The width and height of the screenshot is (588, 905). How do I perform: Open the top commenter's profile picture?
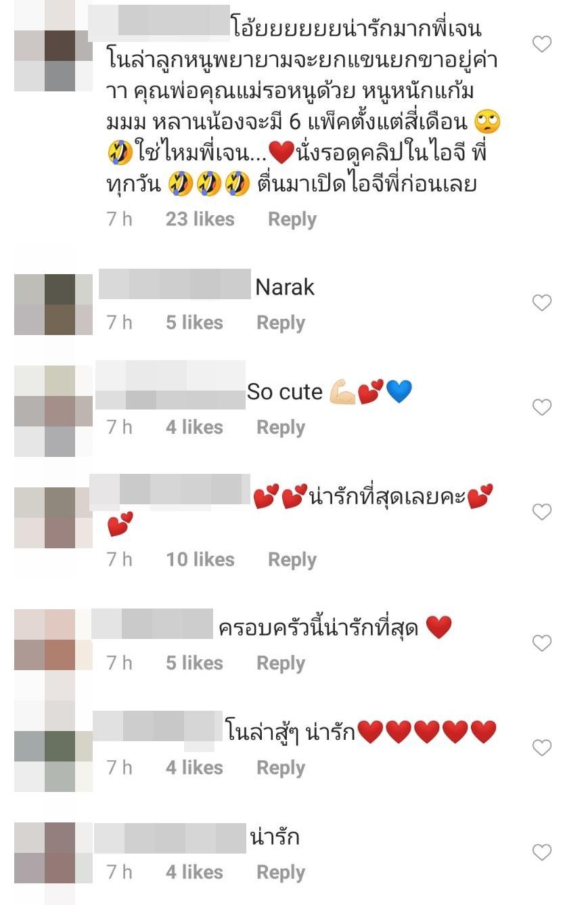click(53, 46)
